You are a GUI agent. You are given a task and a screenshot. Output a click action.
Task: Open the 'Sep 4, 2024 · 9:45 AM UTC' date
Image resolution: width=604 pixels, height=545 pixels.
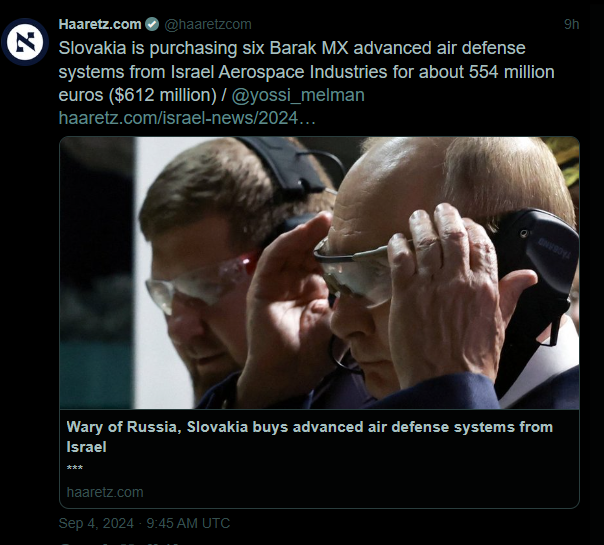[x=144, y=523]
